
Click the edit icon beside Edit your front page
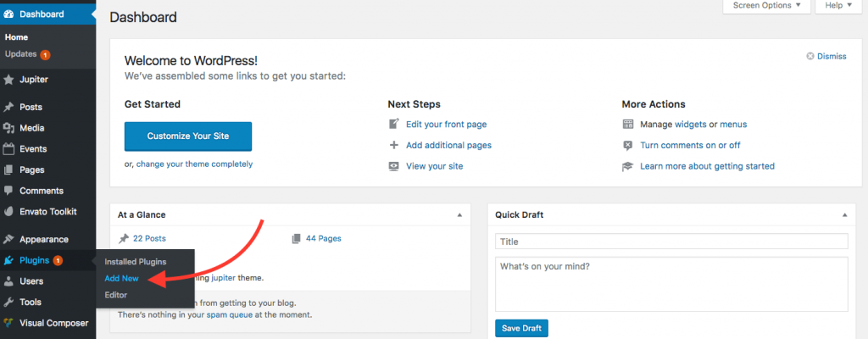[394, 124]
